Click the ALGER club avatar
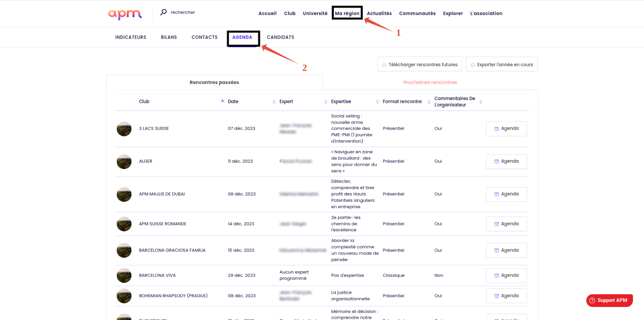The image size is (644, 320). pos(124,162)
